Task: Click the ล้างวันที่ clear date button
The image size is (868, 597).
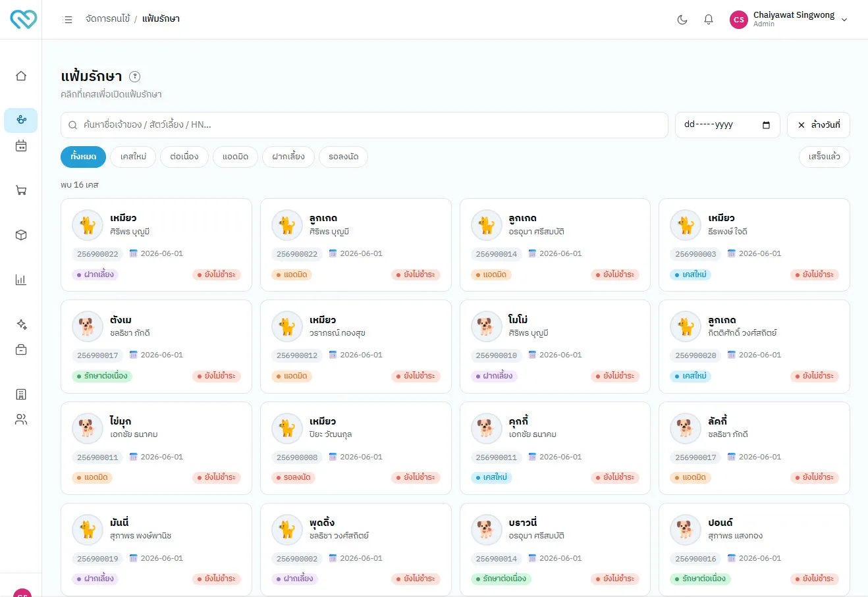Action: [x=819, y=125]
